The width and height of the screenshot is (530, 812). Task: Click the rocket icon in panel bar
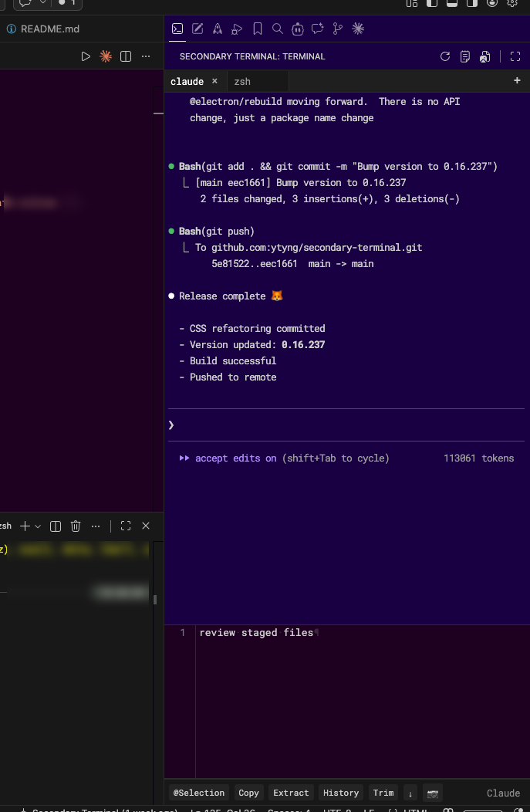[218, 29]
